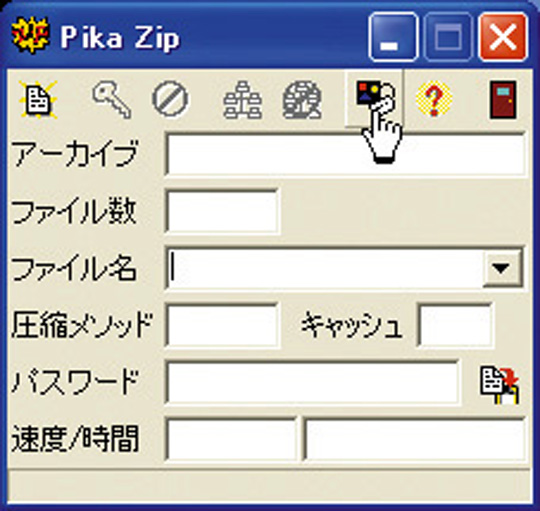This screenshot has width=540, height=511.
Task: Click the パスワード text field
Action: (x=312, y=382)
